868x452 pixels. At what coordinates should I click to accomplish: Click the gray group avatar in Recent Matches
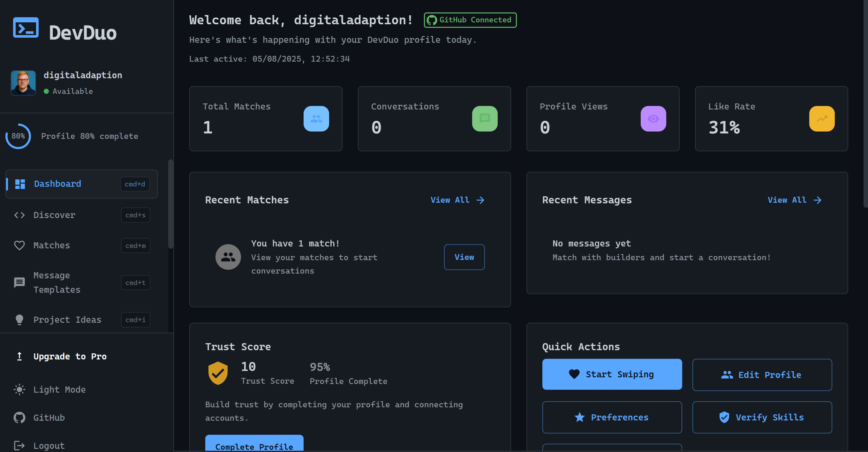pos(228,257)
